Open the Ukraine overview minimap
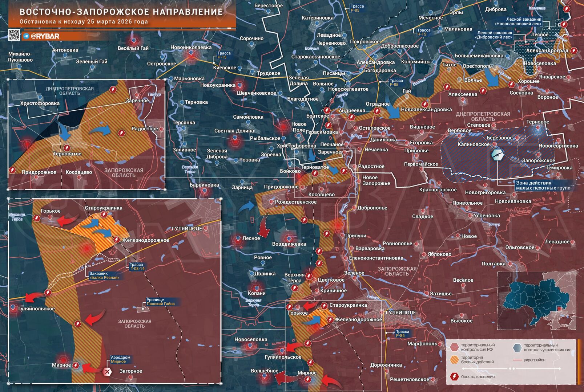The image size is (584, 392). [x=536, y=302]
